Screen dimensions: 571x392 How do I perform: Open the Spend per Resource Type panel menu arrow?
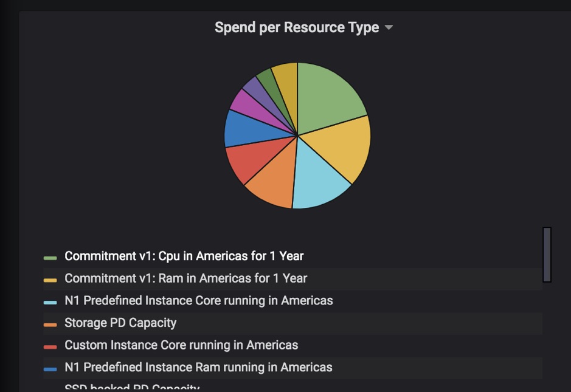pos(389,28)
